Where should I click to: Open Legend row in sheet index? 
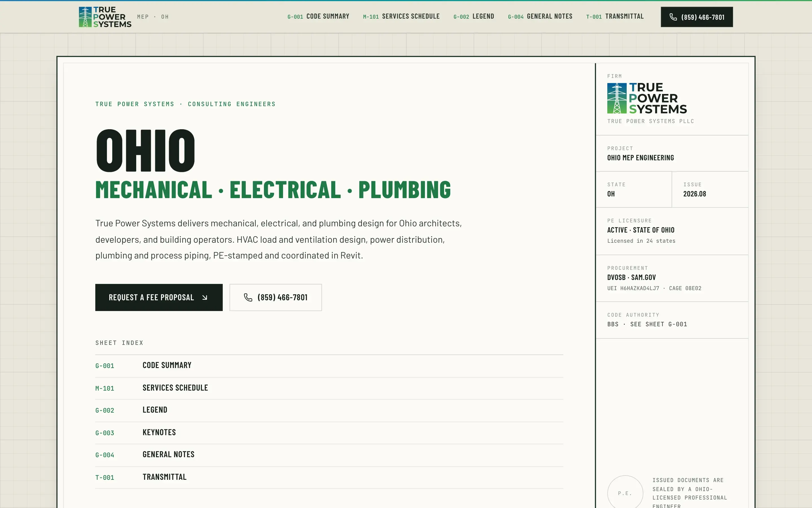point(329,410)
